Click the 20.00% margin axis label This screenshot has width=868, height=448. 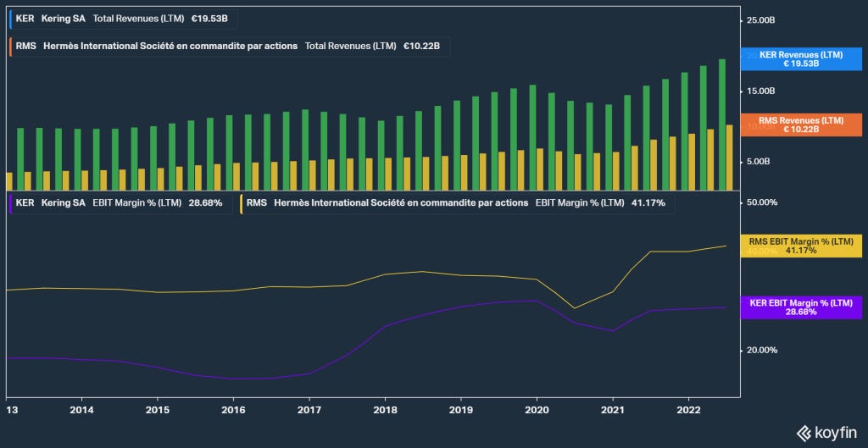coord(762,350)
